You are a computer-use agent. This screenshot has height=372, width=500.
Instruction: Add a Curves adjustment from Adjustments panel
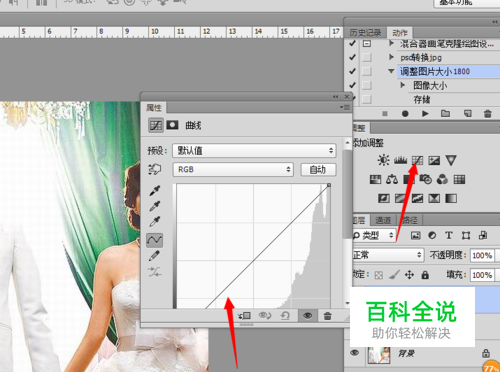coord(417,160)
